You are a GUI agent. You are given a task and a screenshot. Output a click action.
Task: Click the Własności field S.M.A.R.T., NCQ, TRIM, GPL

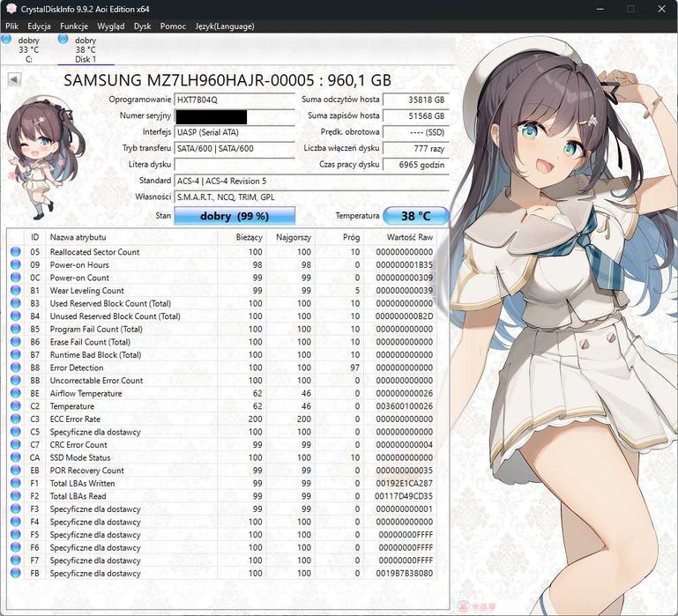[311, 197]
